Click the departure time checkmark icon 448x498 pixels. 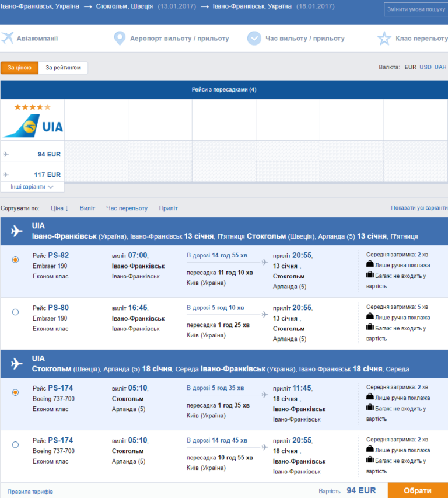click(254, 38)
